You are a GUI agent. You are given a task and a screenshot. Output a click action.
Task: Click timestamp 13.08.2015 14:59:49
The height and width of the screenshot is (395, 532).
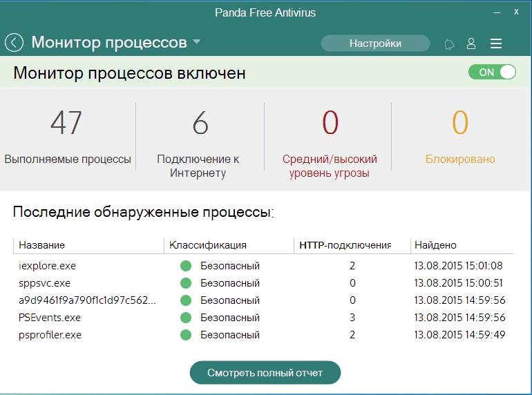coord(459,335)
